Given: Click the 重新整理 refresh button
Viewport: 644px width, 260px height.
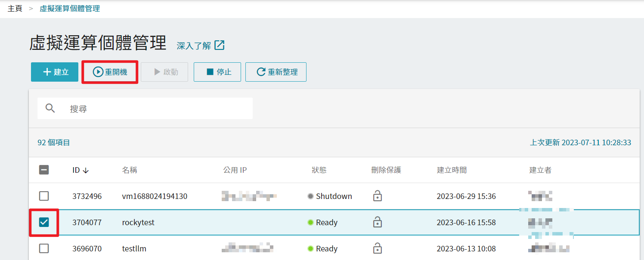Looking at the screenshot, I should point(276,72).
